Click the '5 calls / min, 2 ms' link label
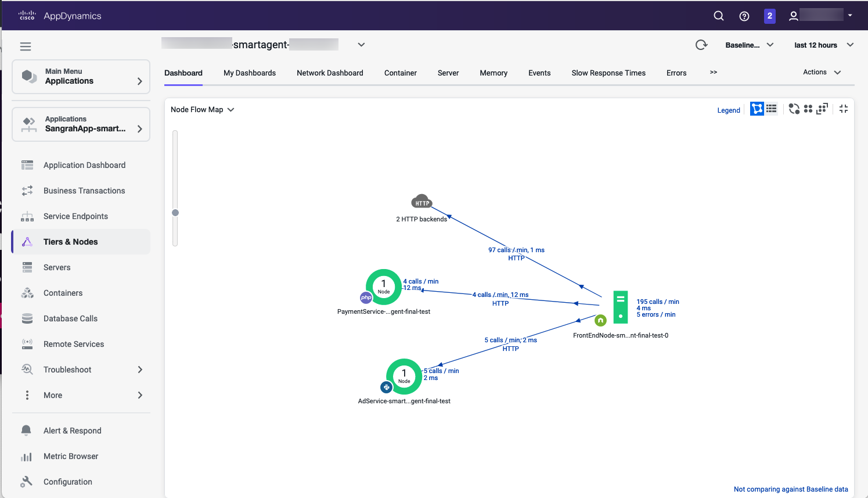 pos(511,340)
